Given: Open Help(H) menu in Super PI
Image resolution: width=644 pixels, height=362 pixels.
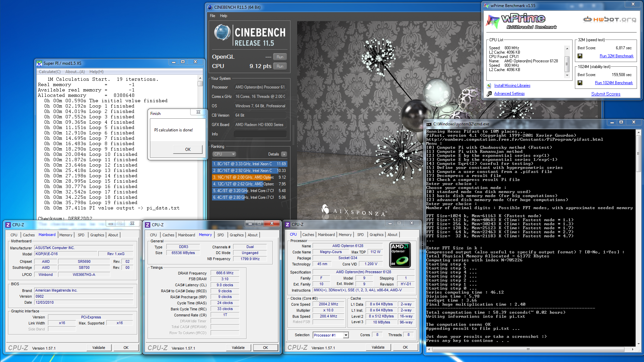Looking at the screenshot, I should point(96,72).
